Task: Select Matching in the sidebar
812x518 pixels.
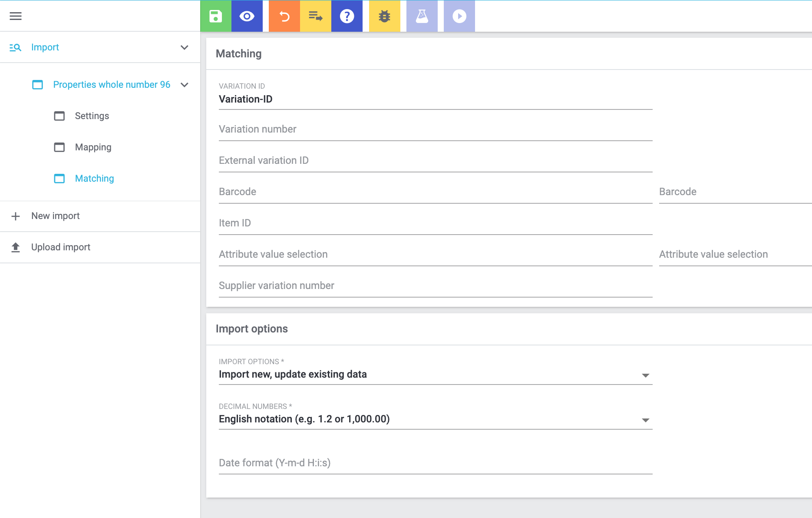Action: (94, 179)
